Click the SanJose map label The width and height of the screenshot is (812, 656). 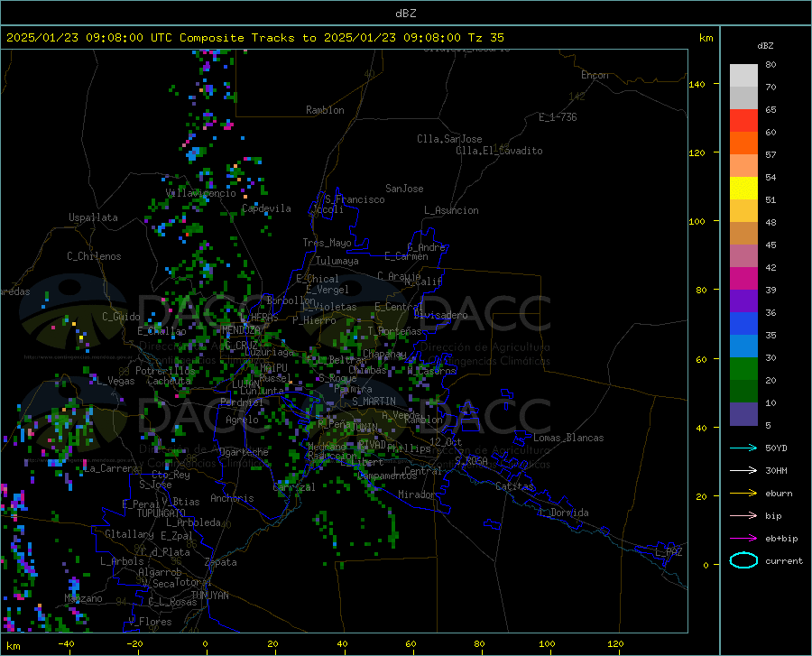[x=404, y=189]
